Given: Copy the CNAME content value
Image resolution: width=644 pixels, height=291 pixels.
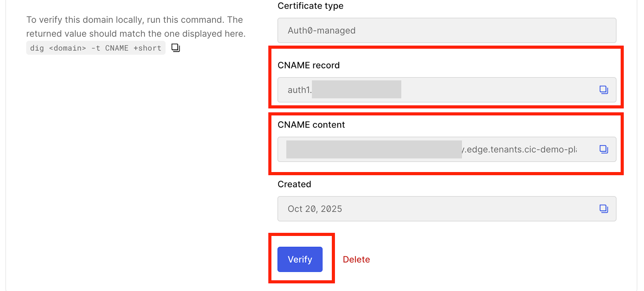Looking at the screenshot, I should (x=603, y=149).
